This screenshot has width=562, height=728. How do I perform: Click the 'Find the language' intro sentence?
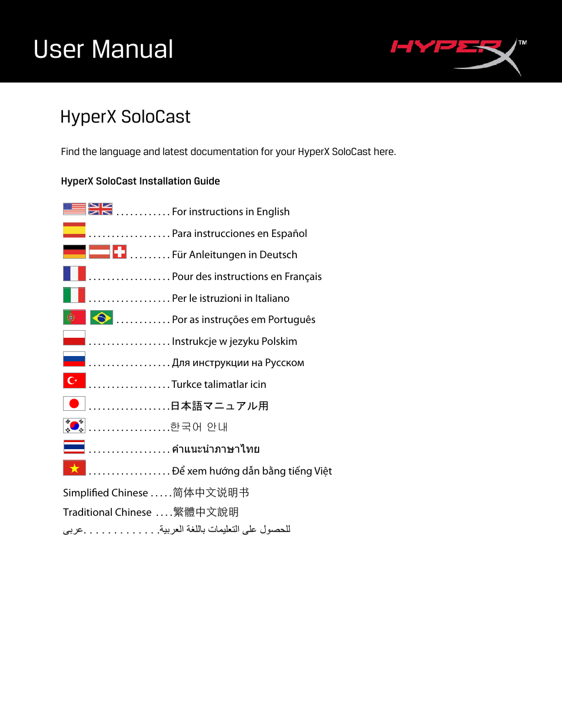click(x=229, y=151)
